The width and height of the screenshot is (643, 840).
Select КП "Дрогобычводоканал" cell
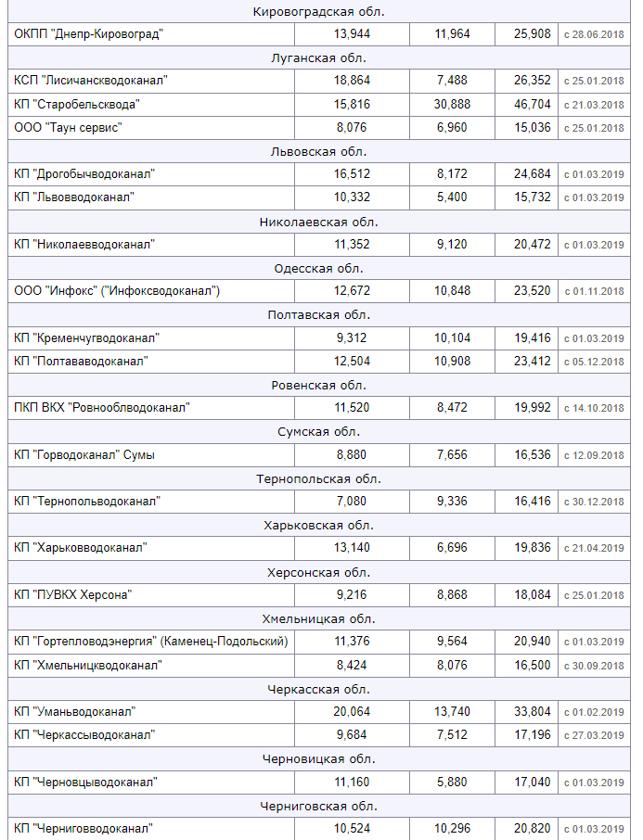pyautogui.click(x=84, y=174)
